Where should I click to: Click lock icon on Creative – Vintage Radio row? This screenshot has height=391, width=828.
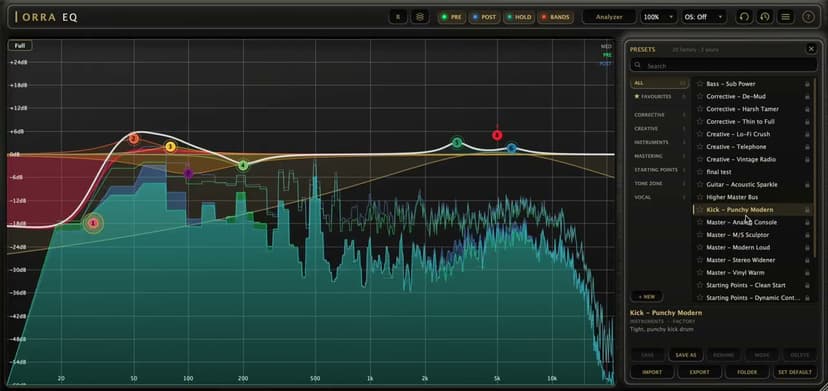click(807, 159)
